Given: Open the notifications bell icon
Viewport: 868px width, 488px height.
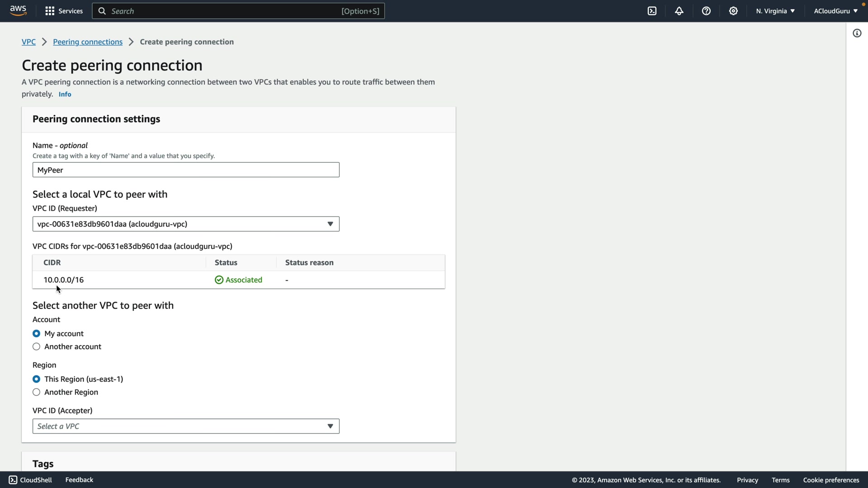Looking at the screenshot, I should click(x=679, y=11).
